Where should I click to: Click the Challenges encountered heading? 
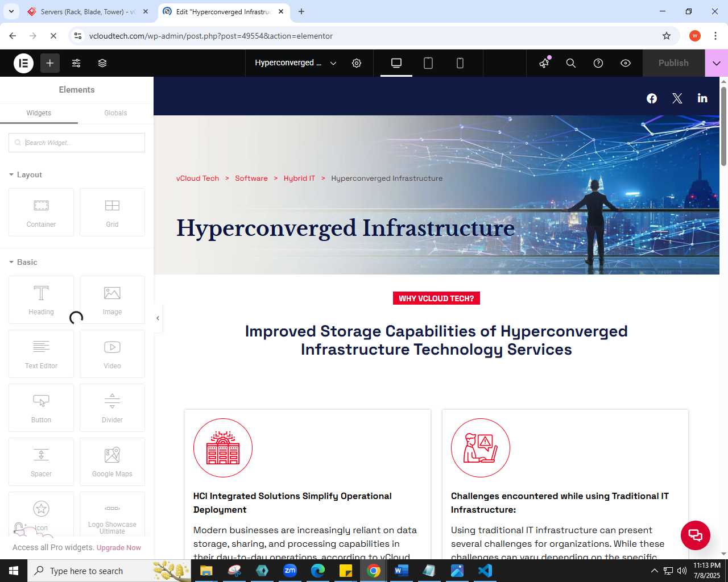point(560,503)
